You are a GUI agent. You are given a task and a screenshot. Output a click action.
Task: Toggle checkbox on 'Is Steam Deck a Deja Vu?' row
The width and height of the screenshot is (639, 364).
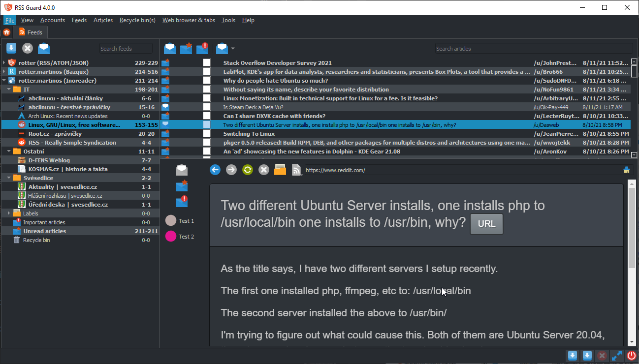[207, 107]
